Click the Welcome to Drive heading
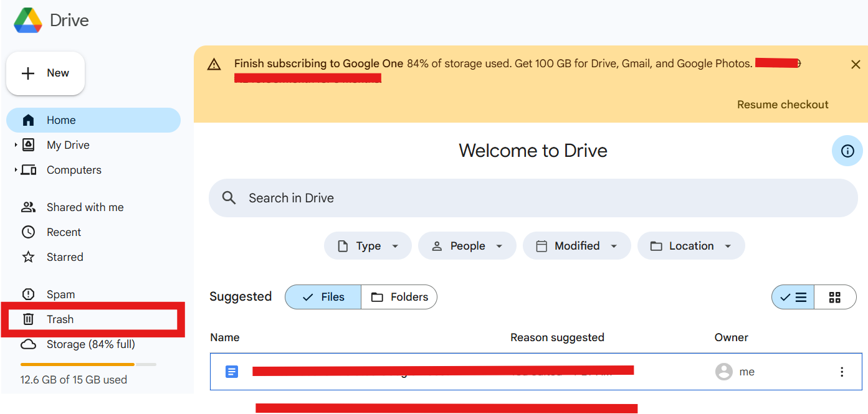Image resolution: width=868 pixels, height=414 pixels. click(533, 151)
